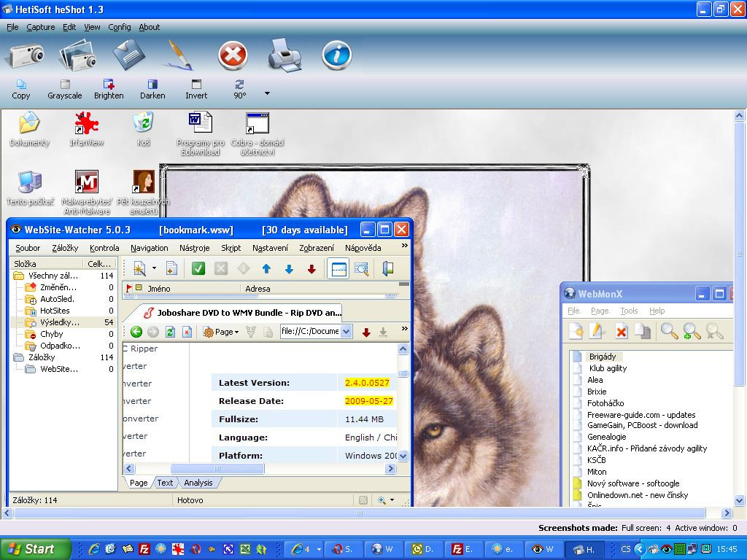747x560 pixels.
Task: Open the About menu in heShot
Action: [x=149, y=27]
